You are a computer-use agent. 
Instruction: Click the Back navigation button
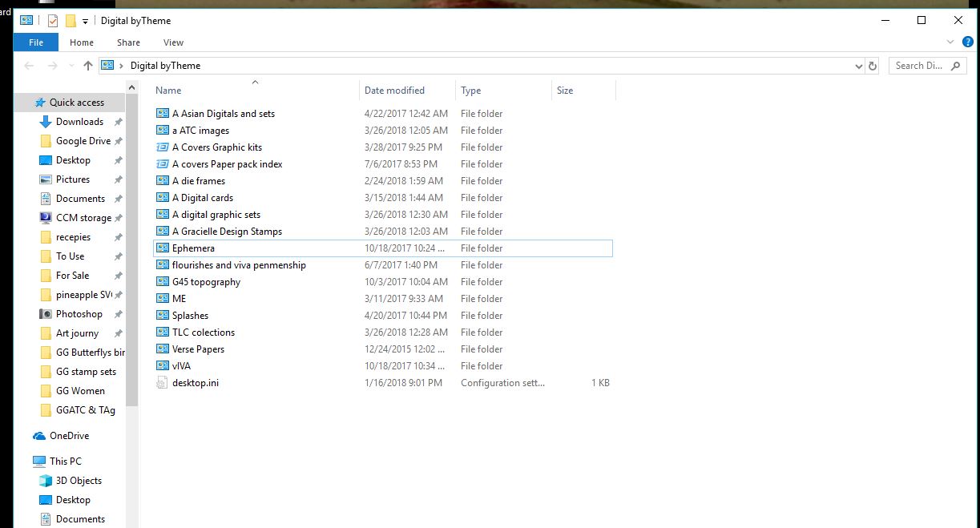point(29,65)
